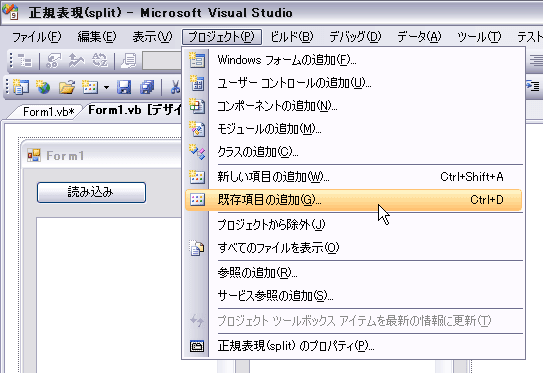Click the Save floppy disk toolbar icon
Viewport: 543px width, 373px height.
pyautogui.click(x=124, y=87)
